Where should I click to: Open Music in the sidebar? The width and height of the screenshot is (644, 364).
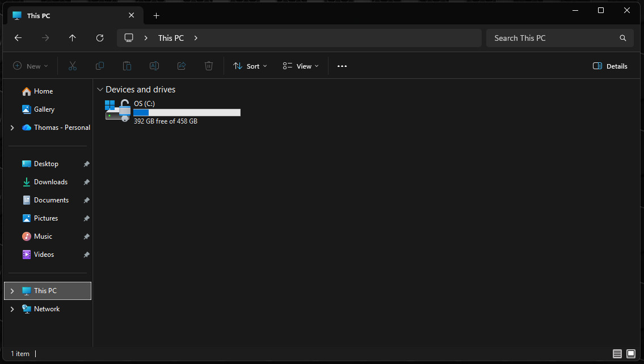(43, 236)
